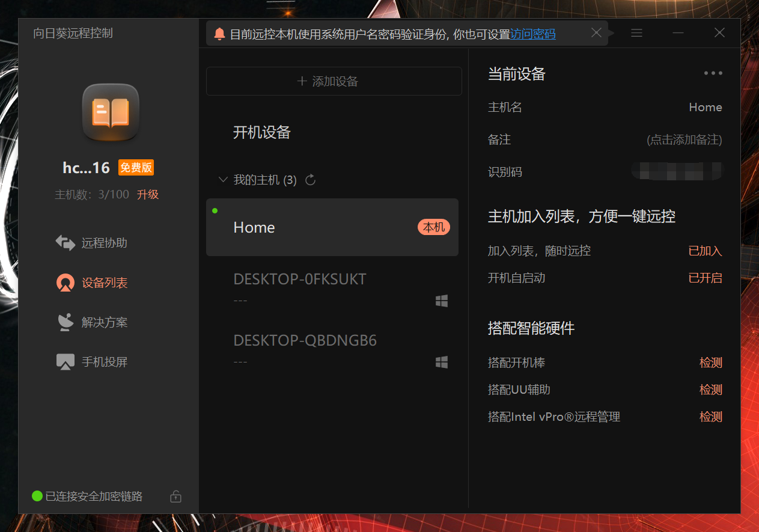The width and height of the screenshot is (759, 532).
Task: Open 解决方案 in the sidebar
Action: point(105,323)
